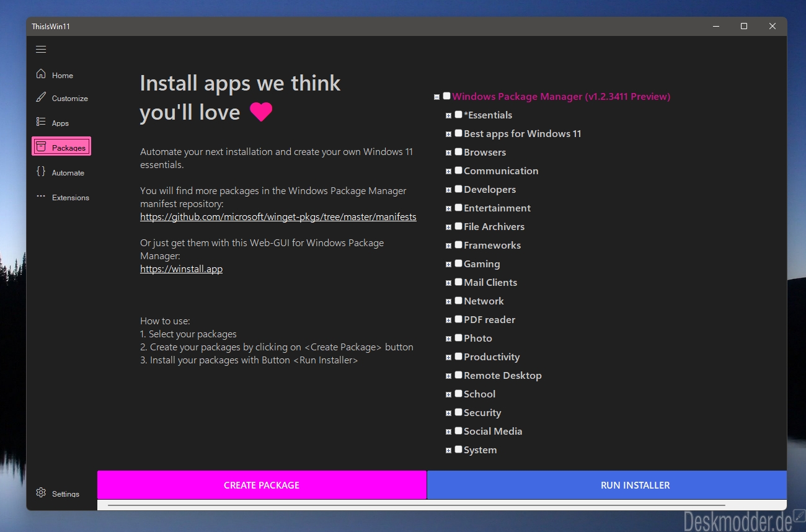Select the Network checkbox
Image resolution: width=806 pixels, height=532 pixels.
(458, 301)
